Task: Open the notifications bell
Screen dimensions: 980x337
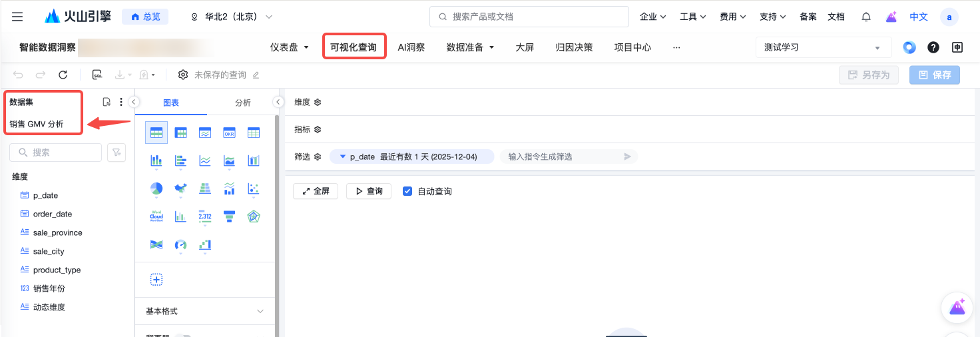Action: (866, 17)
